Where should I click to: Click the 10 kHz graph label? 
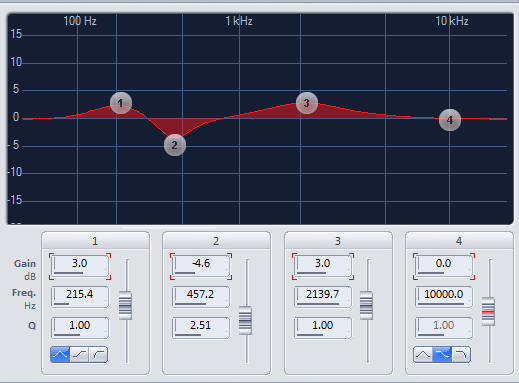tap(452, 21)
